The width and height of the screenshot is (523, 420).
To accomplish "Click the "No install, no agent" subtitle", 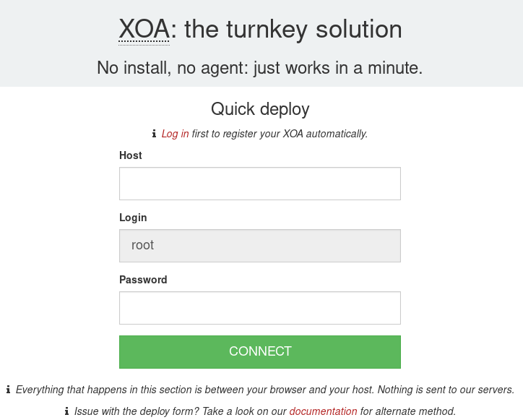I will pos(259,68).
